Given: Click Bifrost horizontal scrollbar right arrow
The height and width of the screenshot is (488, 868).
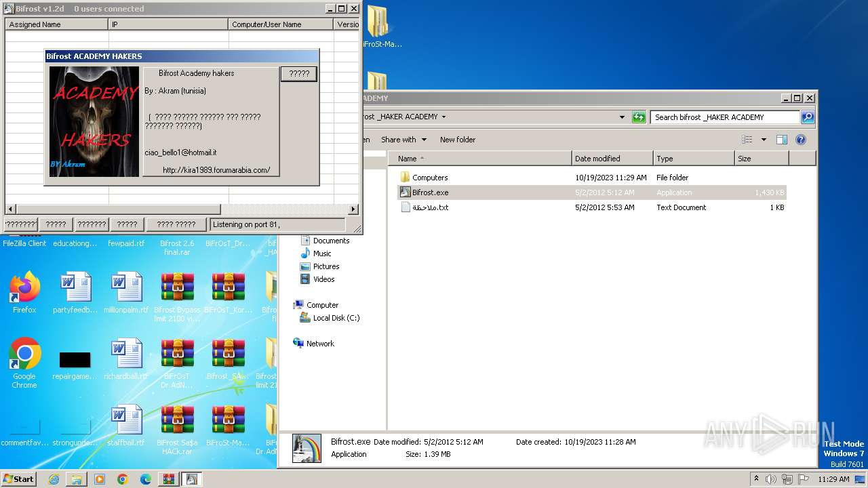Looking at the screenshot, I should [x=353, y=209].
